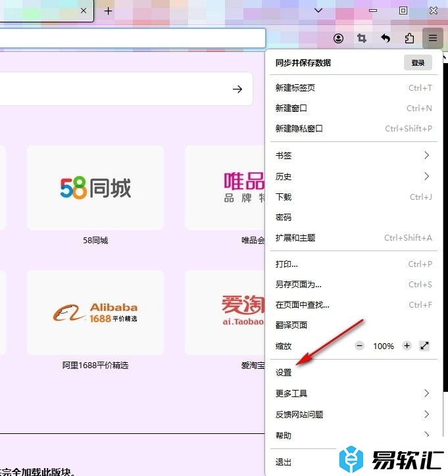Select 新建窗口 menu item

353,108
